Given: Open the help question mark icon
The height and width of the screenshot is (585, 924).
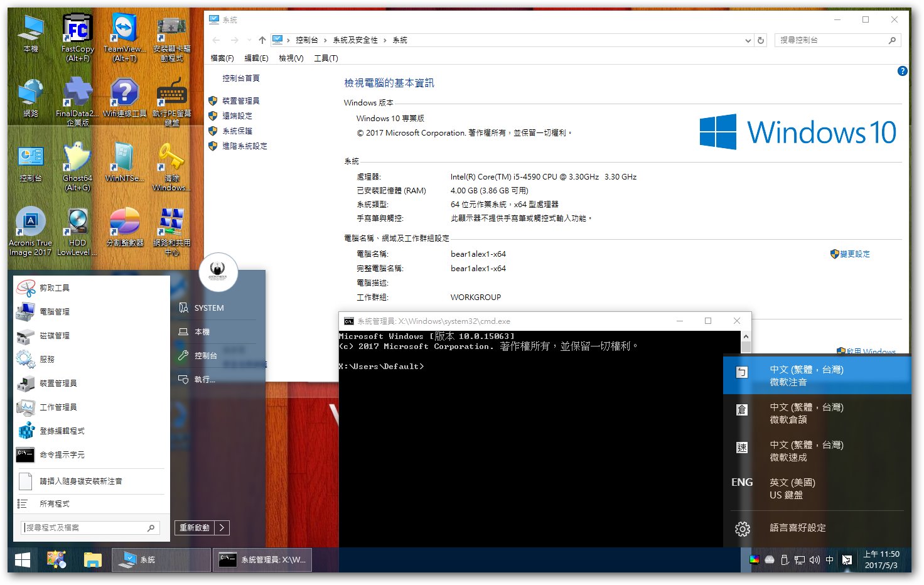Looking at the screenshot, I should tap(903, 71).
